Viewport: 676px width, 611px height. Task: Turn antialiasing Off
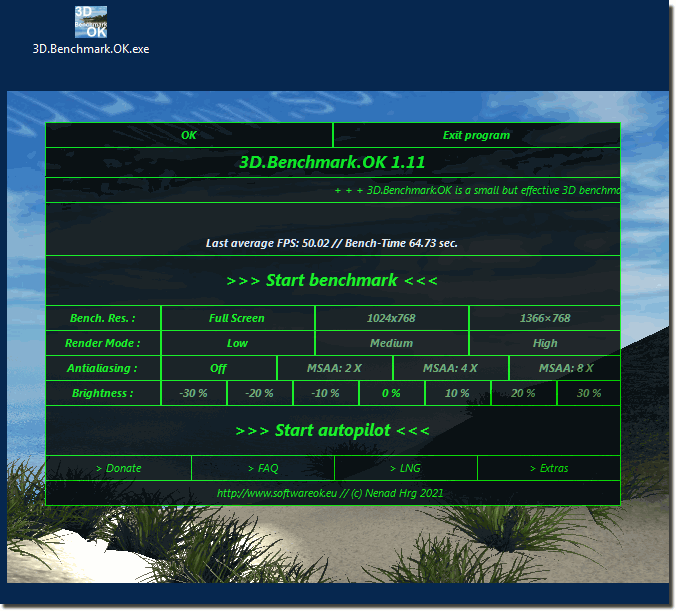coord(219,368)
